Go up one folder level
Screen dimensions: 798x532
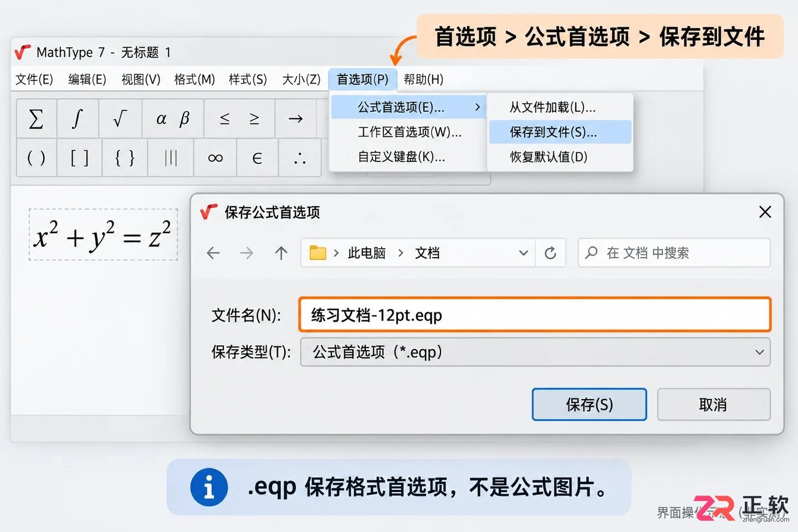pos(282,253)
